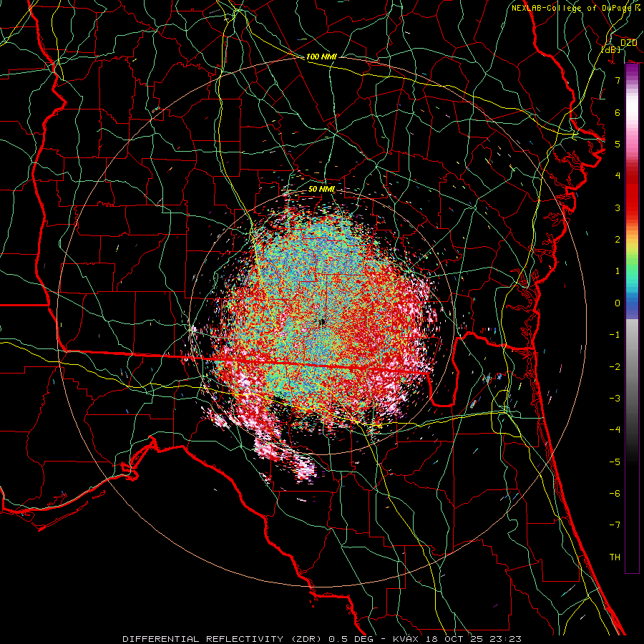Image resolution: width=644 pixels, height=644 pixels.
Task: Click the [dB] unit label
Action: (611, 49)
